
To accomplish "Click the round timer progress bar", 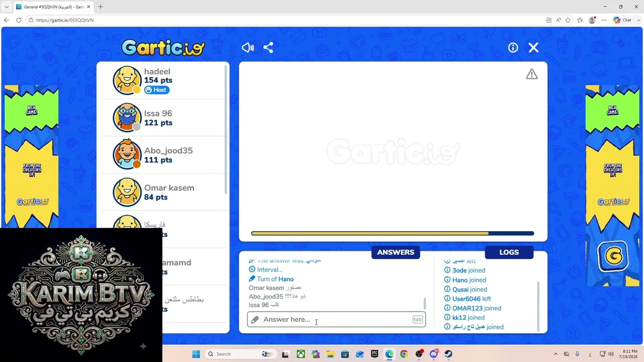I will (392, 233).
